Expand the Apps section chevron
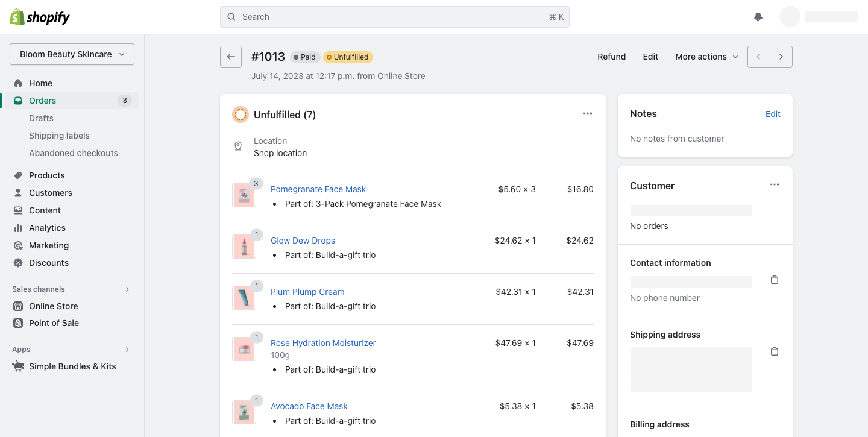 coord(127,349)
